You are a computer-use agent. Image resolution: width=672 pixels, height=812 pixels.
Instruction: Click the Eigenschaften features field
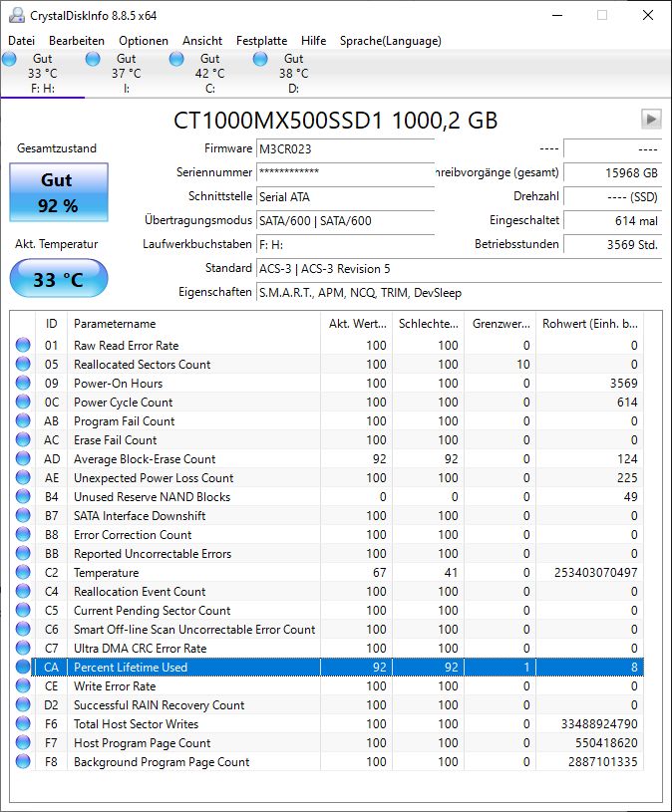pos(459,293)
